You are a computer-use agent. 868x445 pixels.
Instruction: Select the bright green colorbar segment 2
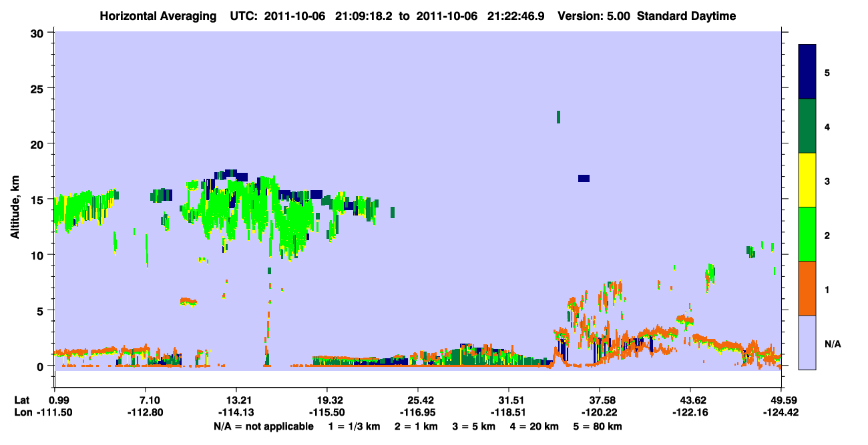(807, 234)
